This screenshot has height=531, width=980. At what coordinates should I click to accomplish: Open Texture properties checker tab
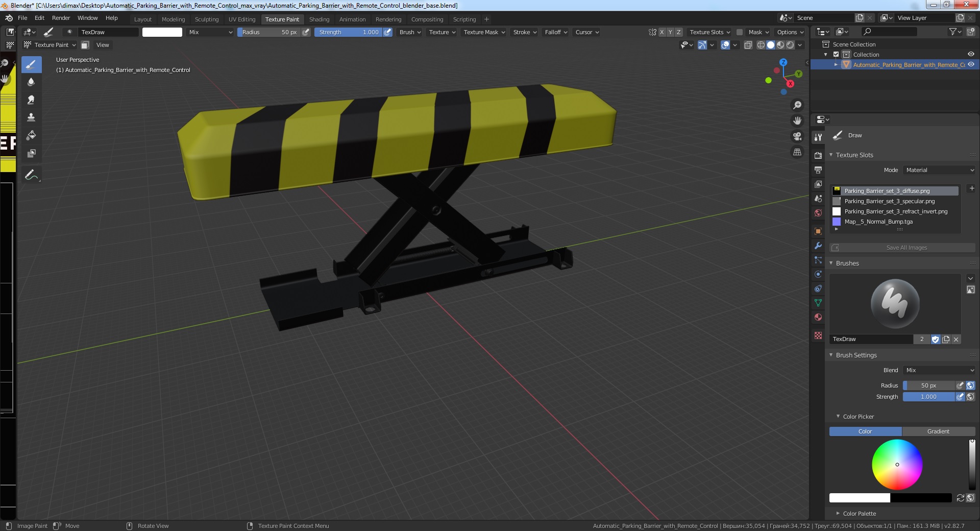[818, 335]
